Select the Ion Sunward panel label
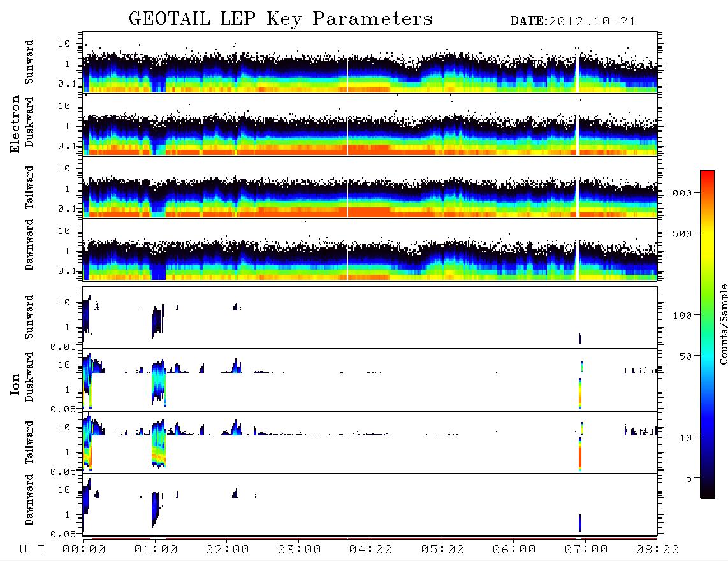The height and width of the screenshot is (561, 728). [x=29, y=317]
